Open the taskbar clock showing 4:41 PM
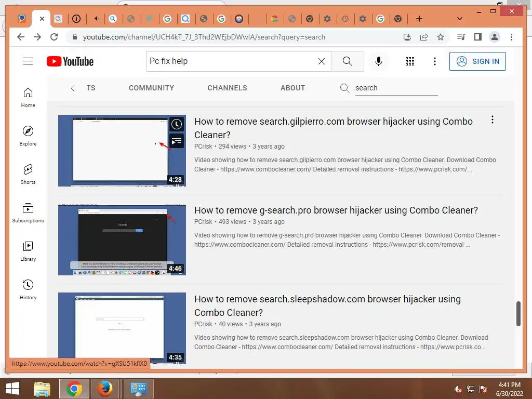The height and width of the screenshot is (399, 532). (509, 389)
